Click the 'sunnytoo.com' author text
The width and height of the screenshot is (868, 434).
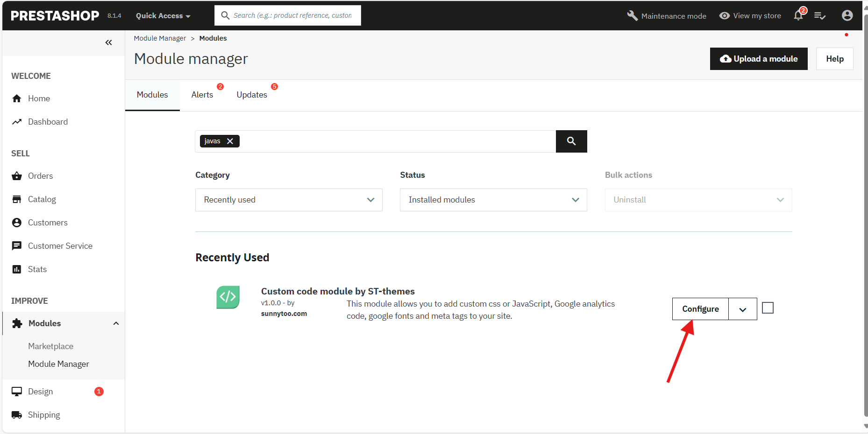pos(284,314)
